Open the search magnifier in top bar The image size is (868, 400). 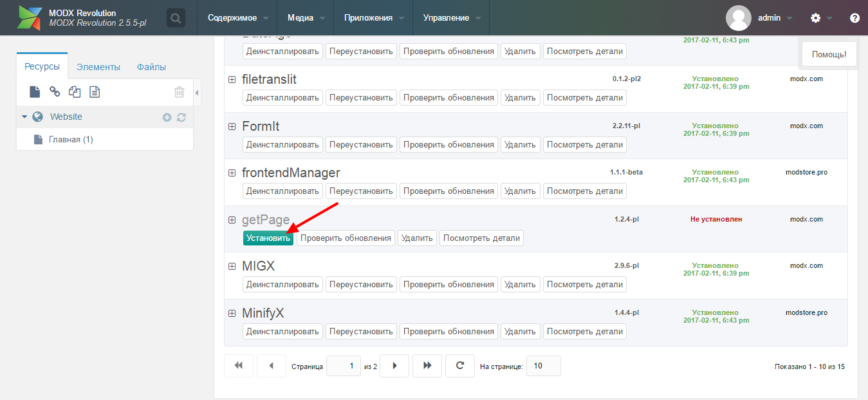tap(175, 17)
